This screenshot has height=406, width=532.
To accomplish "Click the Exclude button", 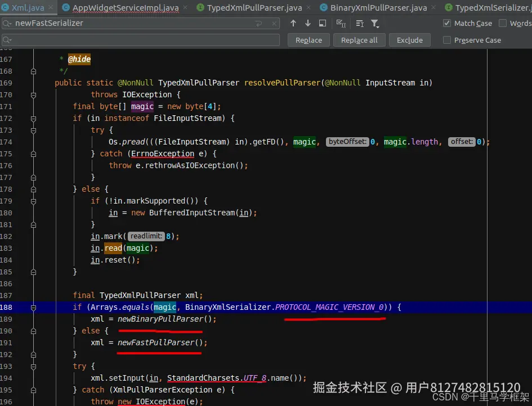I will 409,40.
